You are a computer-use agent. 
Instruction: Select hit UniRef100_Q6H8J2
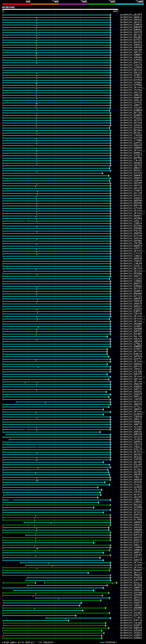click(131, 17)
